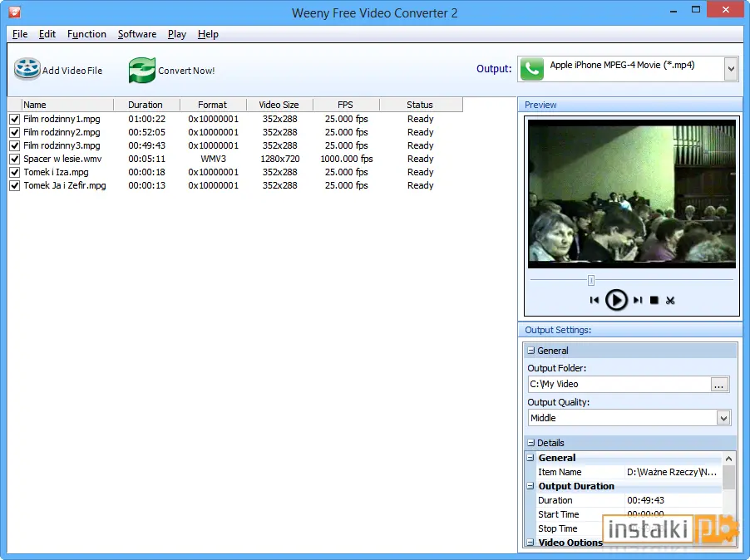750x560 pixels.
Task: Open the Play menu
Action: 177,34
